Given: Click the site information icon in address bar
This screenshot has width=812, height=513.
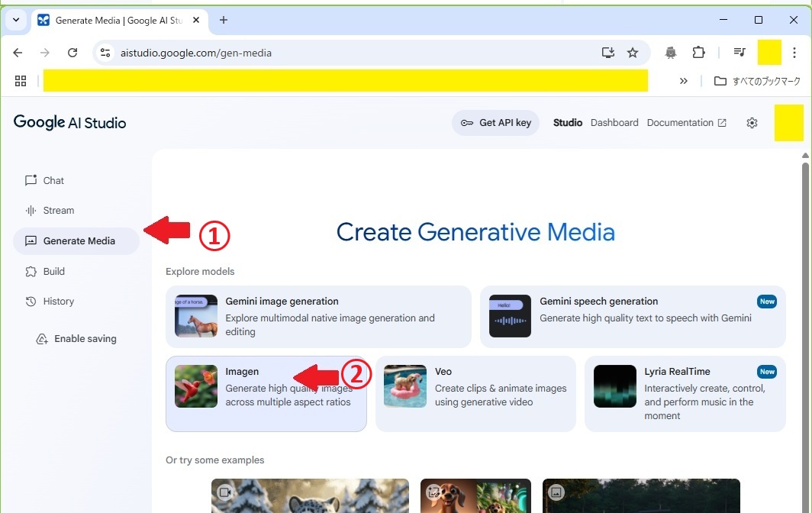Looking at the screenshot, I should click(105, 53).
